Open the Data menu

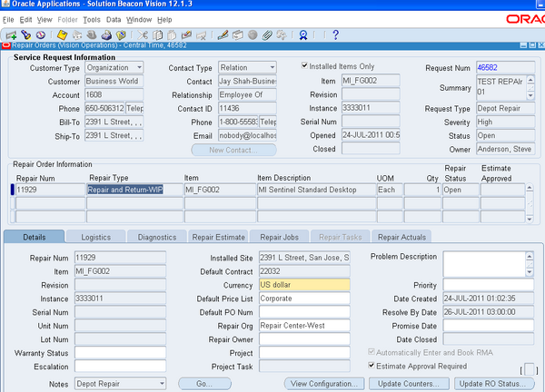pos(114,20)
